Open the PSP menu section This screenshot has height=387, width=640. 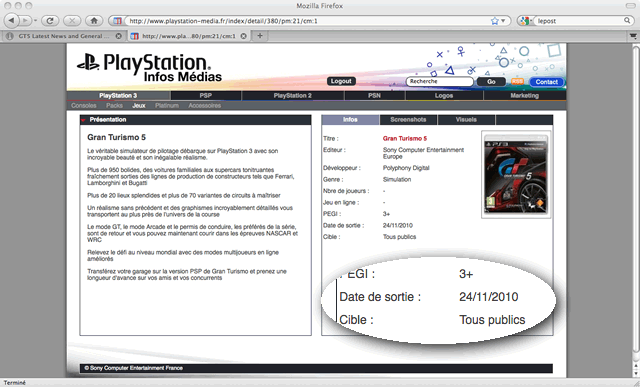click(206, 96)
